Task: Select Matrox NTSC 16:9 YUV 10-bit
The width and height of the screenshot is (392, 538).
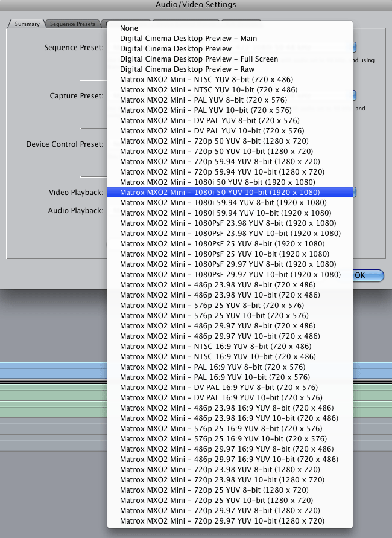Action: pos(217,357)
